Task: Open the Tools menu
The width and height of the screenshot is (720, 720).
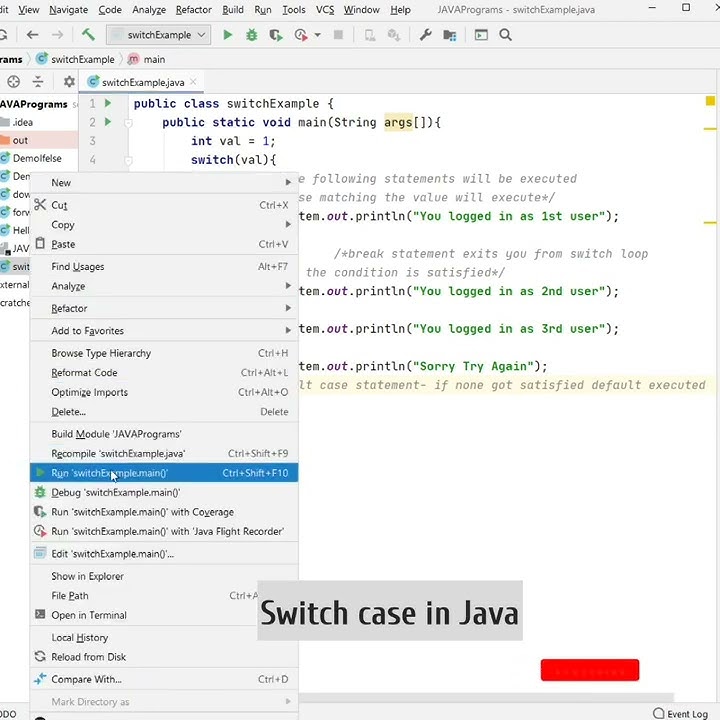Action: coord(294,10)
